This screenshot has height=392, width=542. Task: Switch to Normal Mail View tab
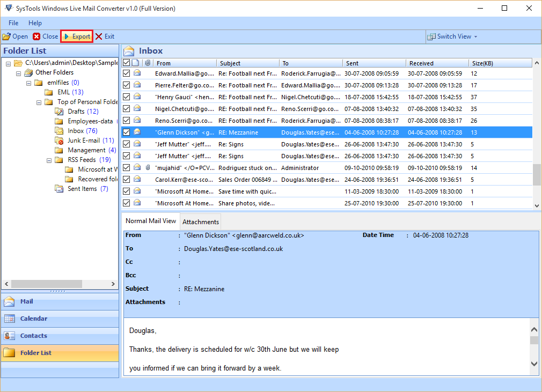151,221
